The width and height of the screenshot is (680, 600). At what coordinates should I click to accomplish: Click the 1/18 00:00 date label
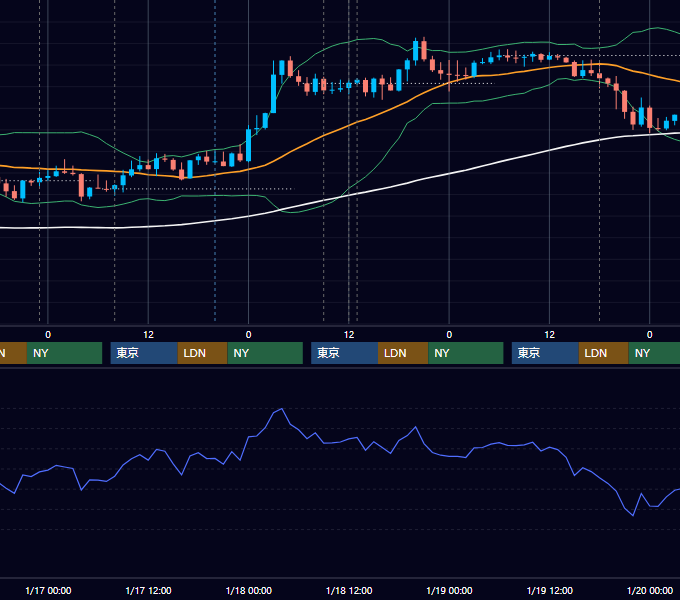click(x=248, y=590)
